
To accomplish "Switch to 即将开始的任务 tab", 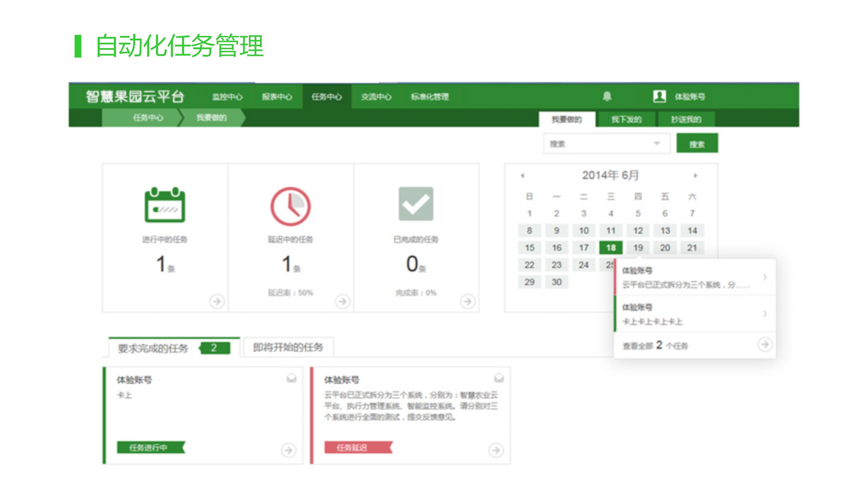I will 288,347.
